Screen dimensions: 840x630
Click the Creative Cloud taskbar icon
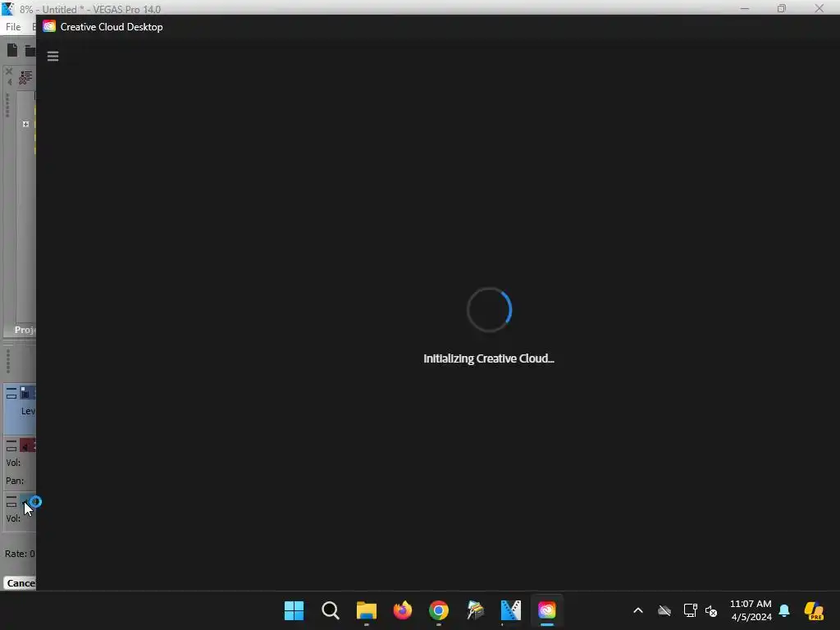coord(547,610)
